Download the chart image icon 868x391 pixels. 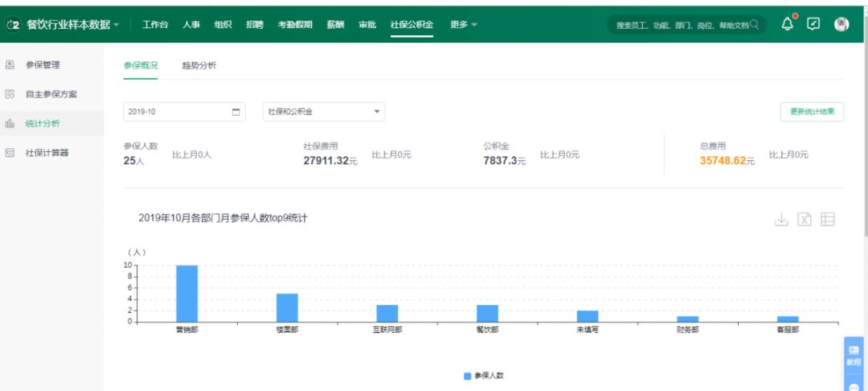click(781, 220)
